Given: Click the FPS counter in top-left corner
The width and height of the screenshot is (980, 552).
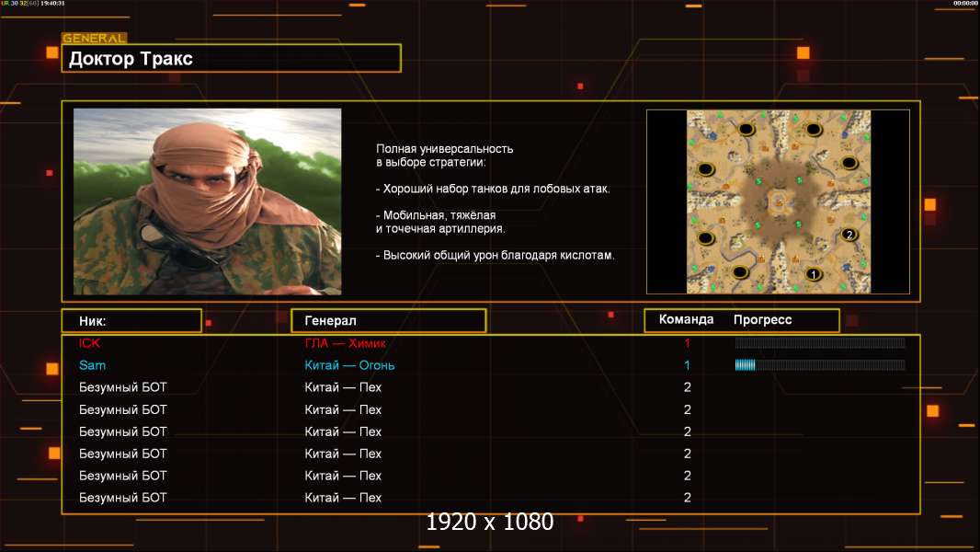Looking at the screenshot, I should 32,3.
